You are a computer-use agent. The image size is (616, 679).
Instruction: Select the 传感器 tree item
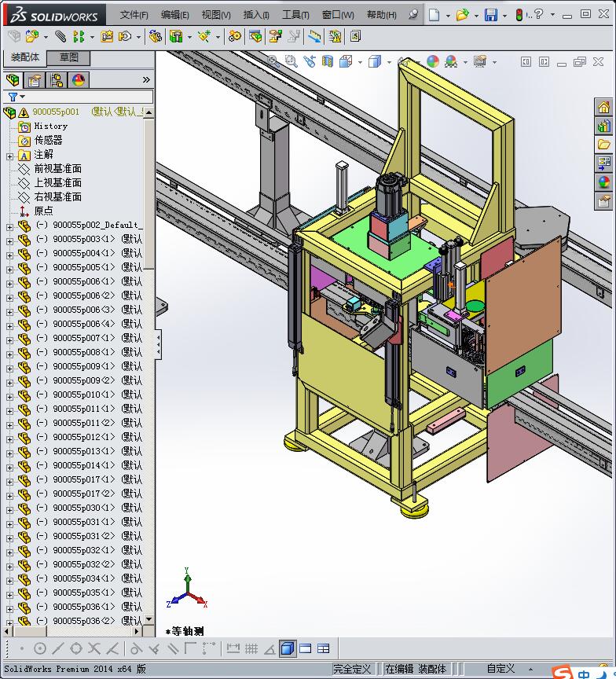tap(48, 141)
